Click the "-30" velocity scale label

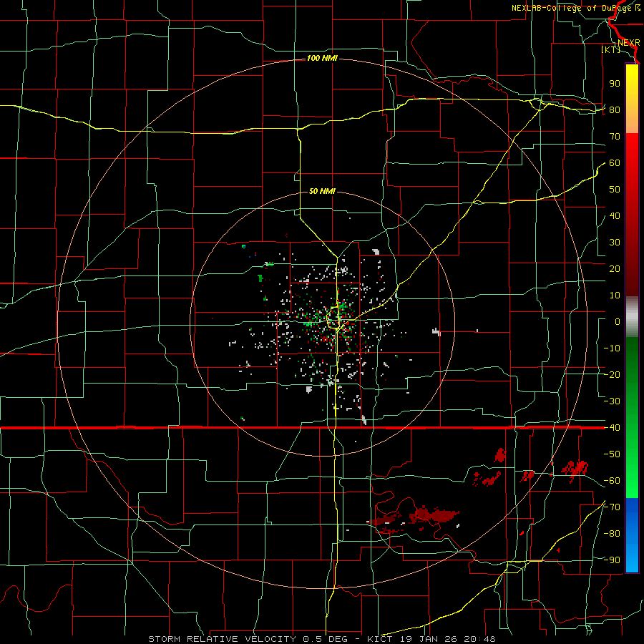[612, 401]
